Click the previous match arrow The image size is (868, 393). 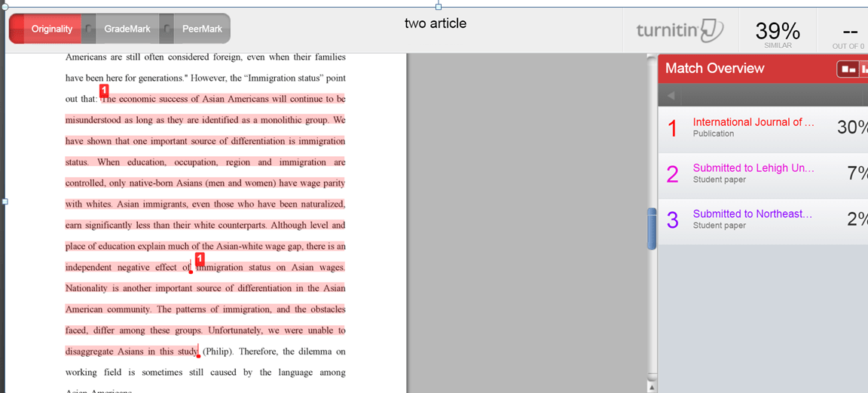click(671, 95)
